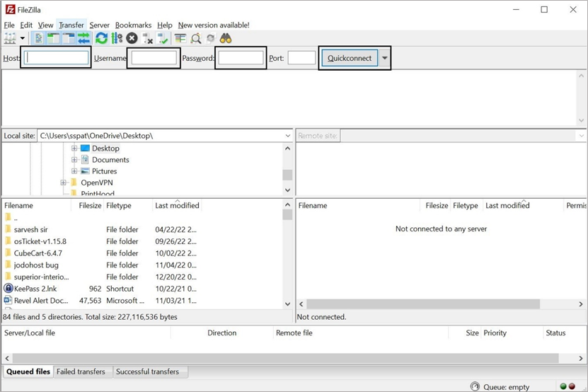The image size is (588, 392).
Task: Click green and red activity indicator lights
Action: tap(567, 386)
